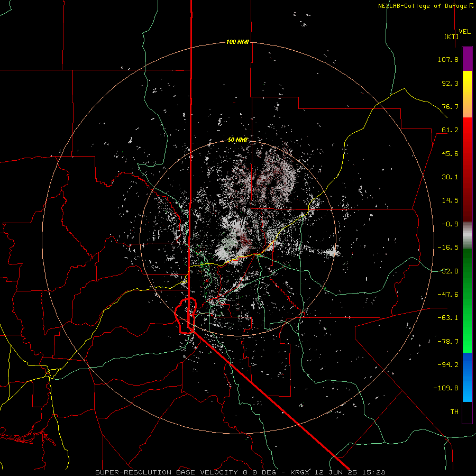Click the purple segment of the velocity color bar
The image size is (476, 476).
467,59
